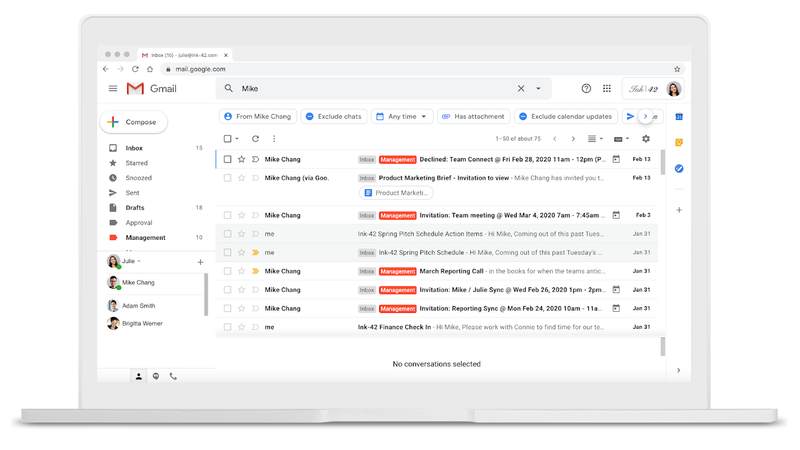Switch to the phone calls tab
This screenshot has height=450, width=800.
[173, 376]
